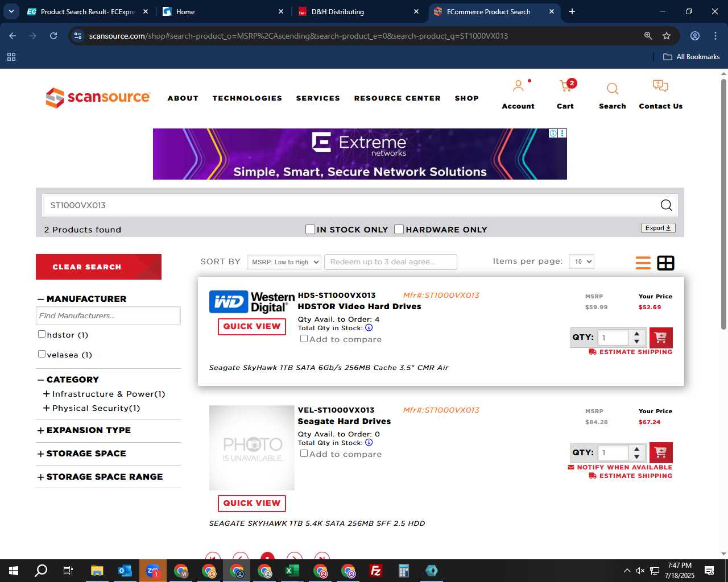Open Outlook from the taskbar
The image size is (728, 582).
point(125,571)
